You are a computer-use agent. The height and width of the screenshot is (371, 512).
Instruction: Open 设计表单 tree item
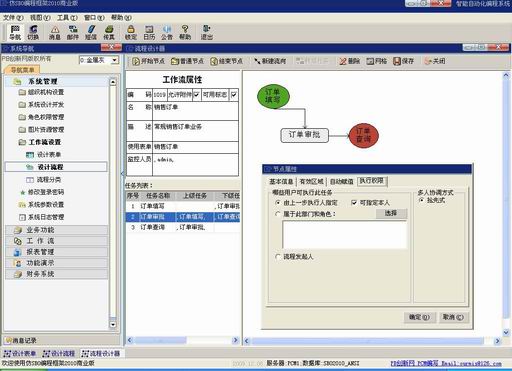point(44,155)
